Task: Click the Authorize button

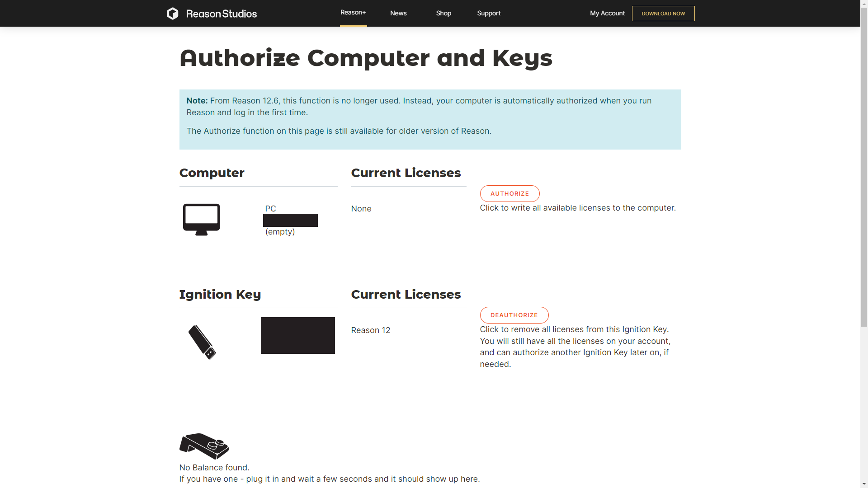Action: click(x=509, y=193)
